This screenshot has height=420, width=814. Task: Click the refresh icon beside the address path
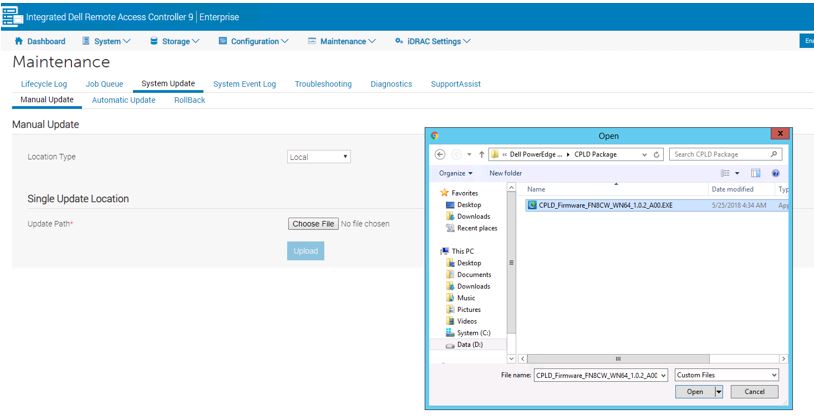point(657,155)
